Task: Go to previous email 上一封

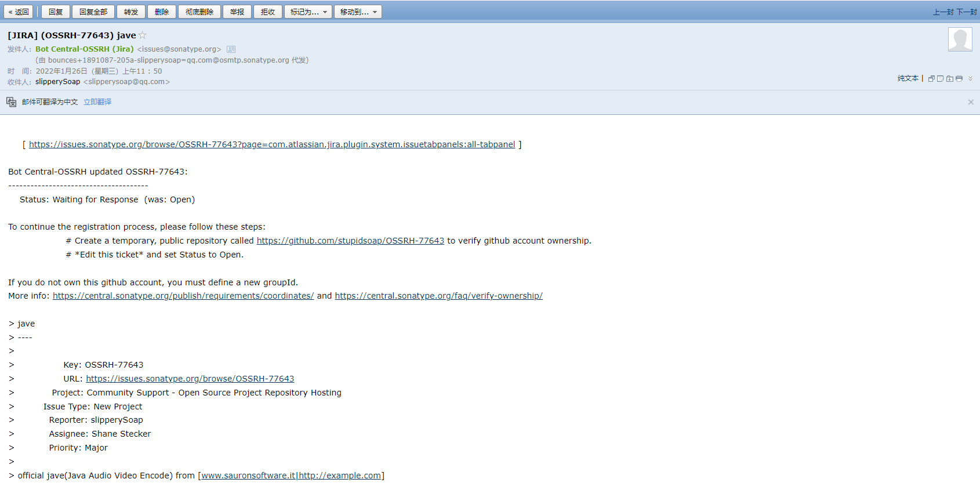Action: pyautogui.click(x=943, y=12)
